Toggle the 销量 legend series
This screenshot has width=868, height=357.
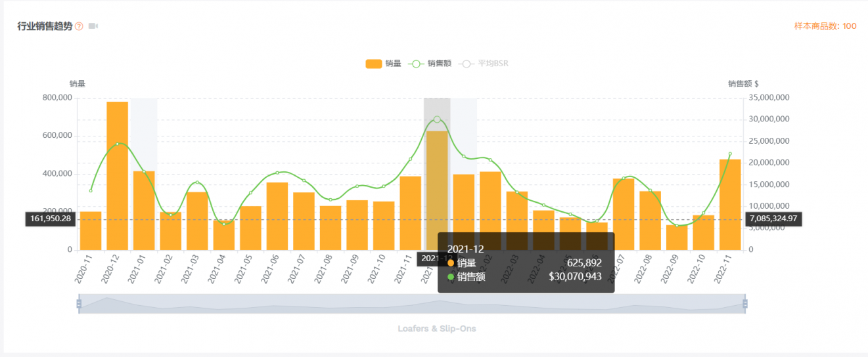(383, 64)
